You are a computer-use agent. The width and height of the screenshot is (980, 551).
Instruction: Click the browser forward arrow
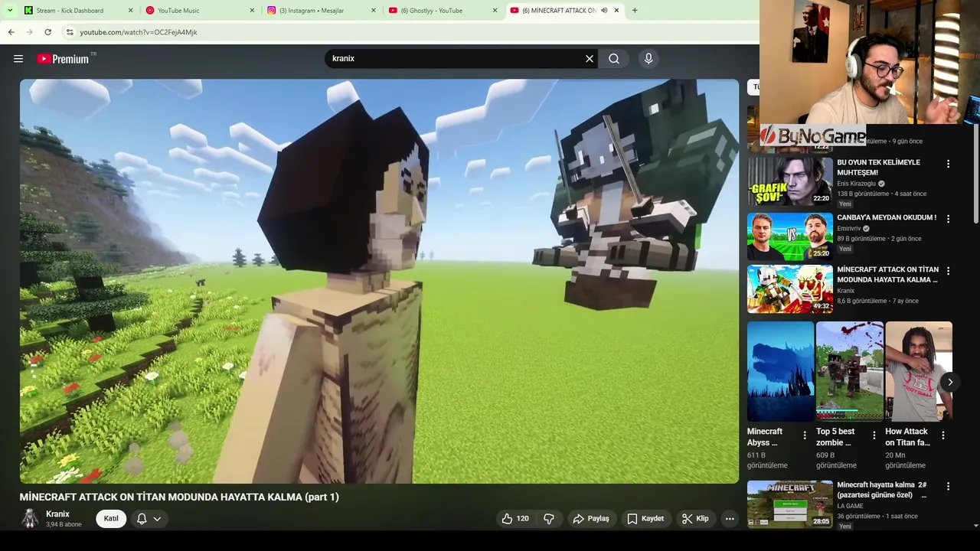tap(29, 32)
